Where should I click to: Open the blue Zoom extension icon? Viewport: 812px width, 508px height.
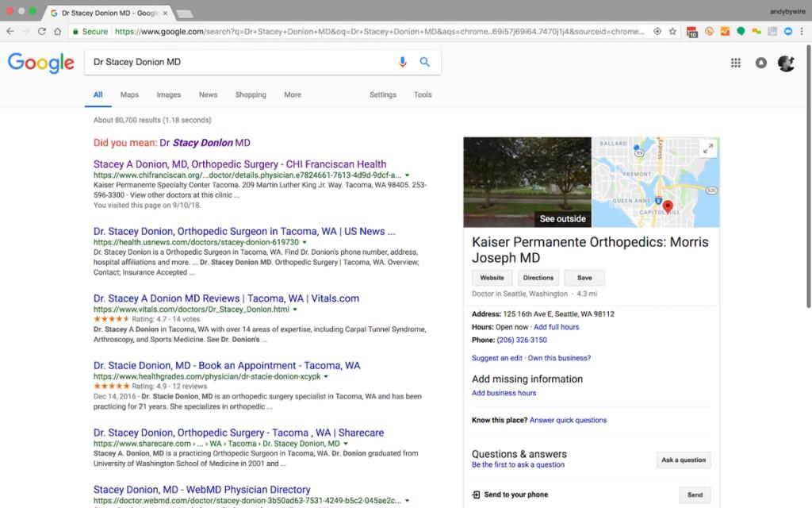point(787,32)
